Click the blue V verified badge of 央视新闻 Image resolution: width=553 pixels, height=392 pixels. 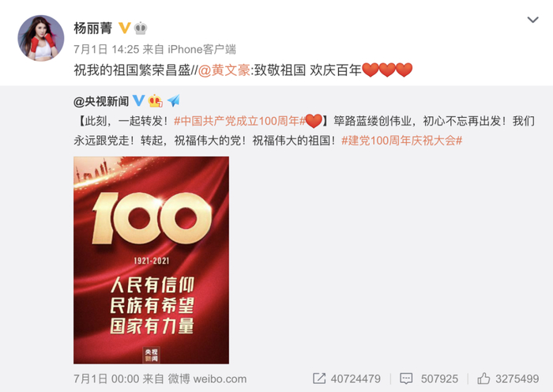click(138, 101)
